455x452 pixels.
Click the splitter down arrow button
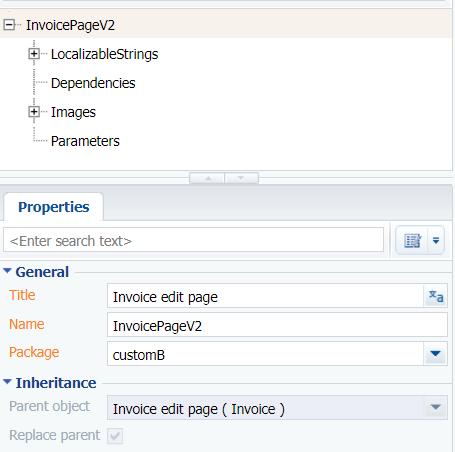(242, 178)
